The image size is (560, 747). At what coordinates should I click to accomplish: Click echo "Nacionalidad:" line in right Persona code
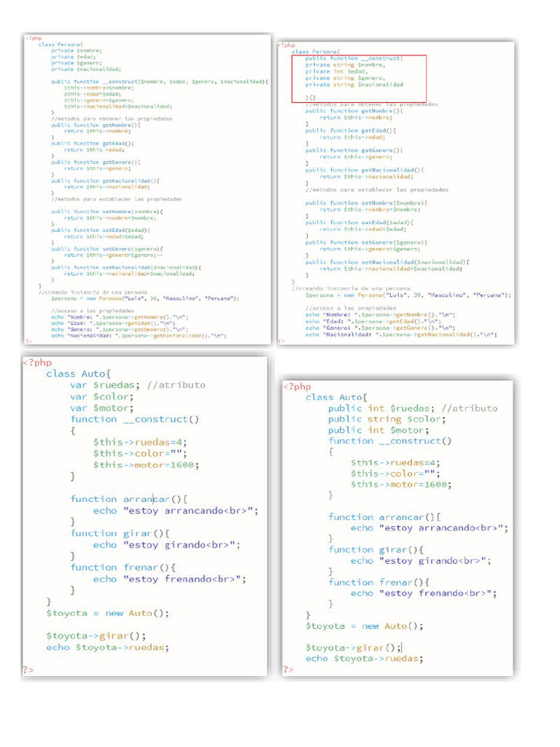pos(401,334)
